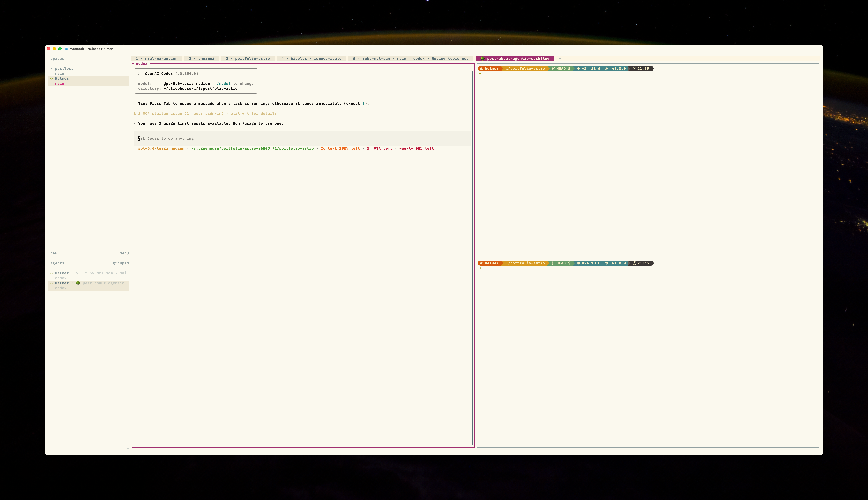The height and width of the screenshot is (500, 868).
Task: Click the clock icon in the upper terminal prompt
Action: tap(635, 69)
